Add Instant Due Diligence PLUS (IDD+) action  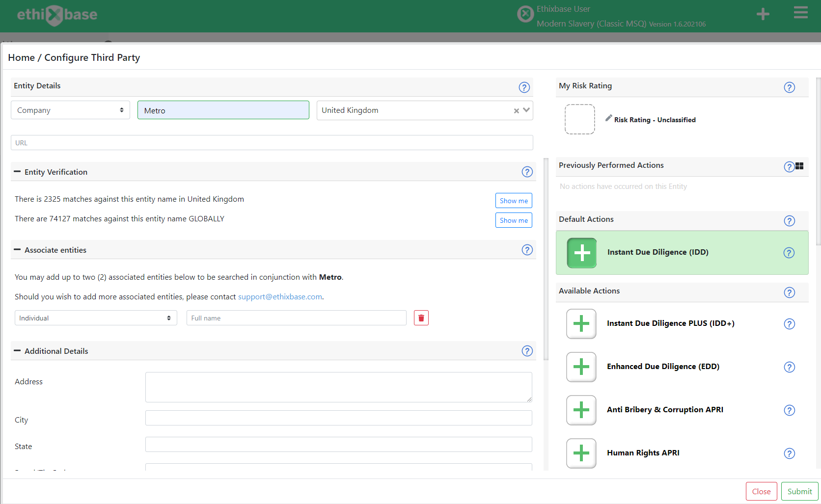tap(581, 324)
